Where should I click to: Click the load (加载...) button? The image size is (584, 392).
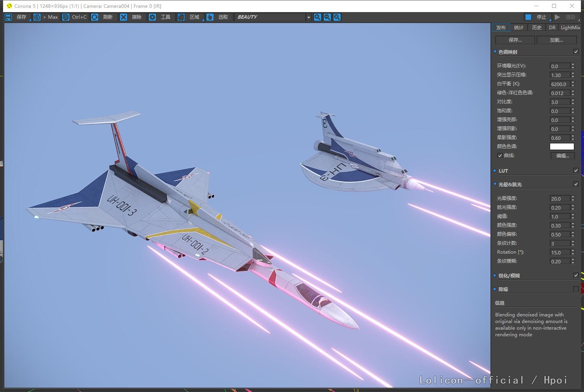pos(556,40)
